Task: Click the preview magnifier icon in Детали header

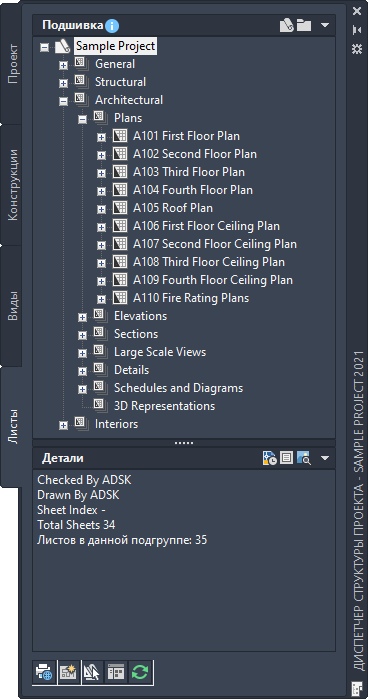Action: pyautogui.click(x=303, y=458)
